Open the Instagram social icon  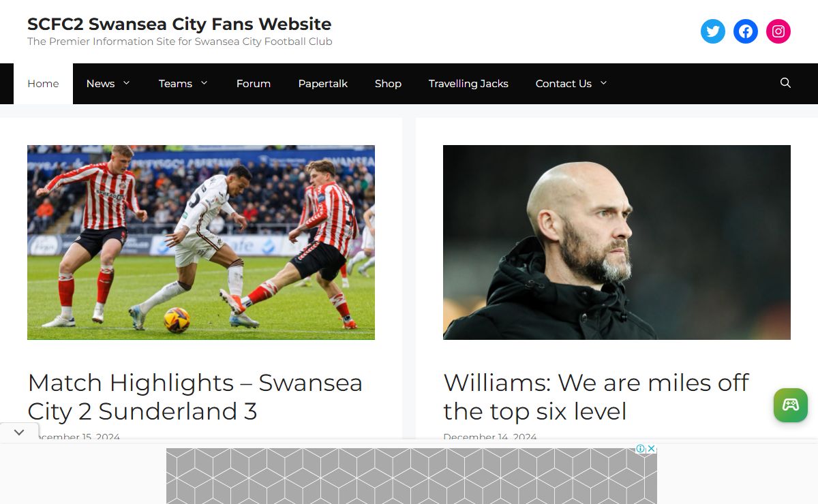tap(778, 31)
